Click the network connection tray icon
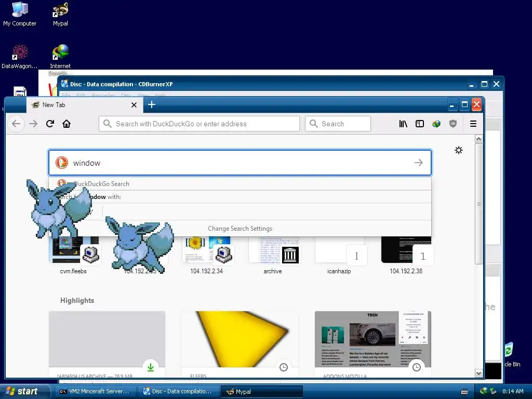This screenshot has height=399, width=532. point(493,391)
